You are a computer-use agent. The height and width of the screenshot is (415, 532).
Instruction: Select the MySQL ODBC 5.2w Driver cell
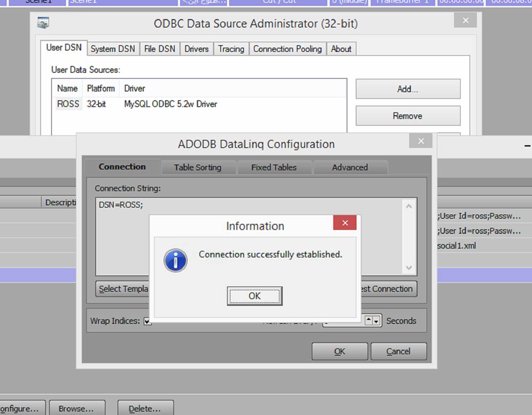point(170,104)
